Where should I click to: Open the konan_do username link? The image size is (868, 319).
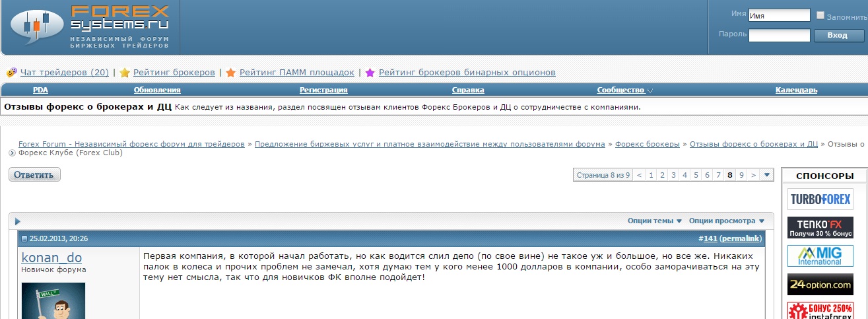[52, 258]
